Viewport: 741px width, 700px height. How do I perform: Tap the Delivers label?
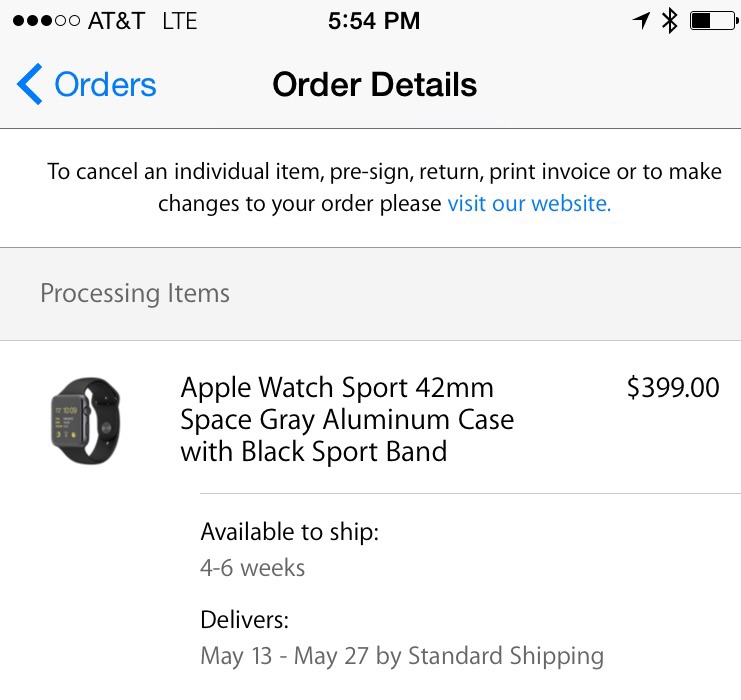pyautogui.click(x=244, y=620)
